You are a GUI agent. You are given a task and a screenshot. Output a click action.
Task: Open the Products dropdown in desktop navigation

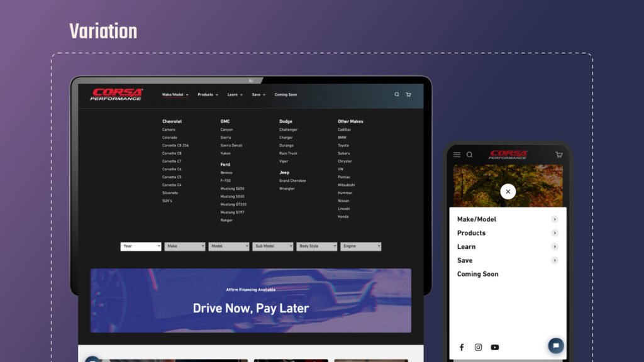pyautogui.click(x=208, y=95)
